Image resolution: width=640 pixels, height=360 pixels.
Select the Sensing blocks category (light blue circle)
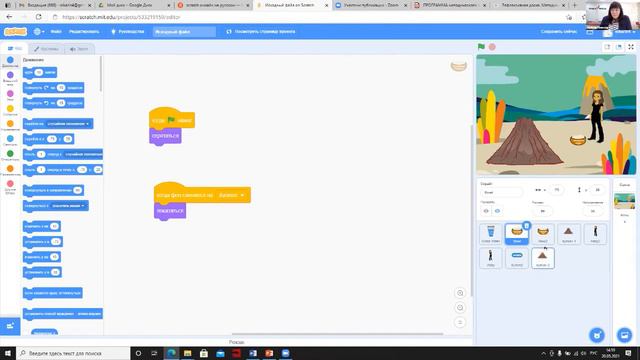pyautogui.click(x=10, y=139)
